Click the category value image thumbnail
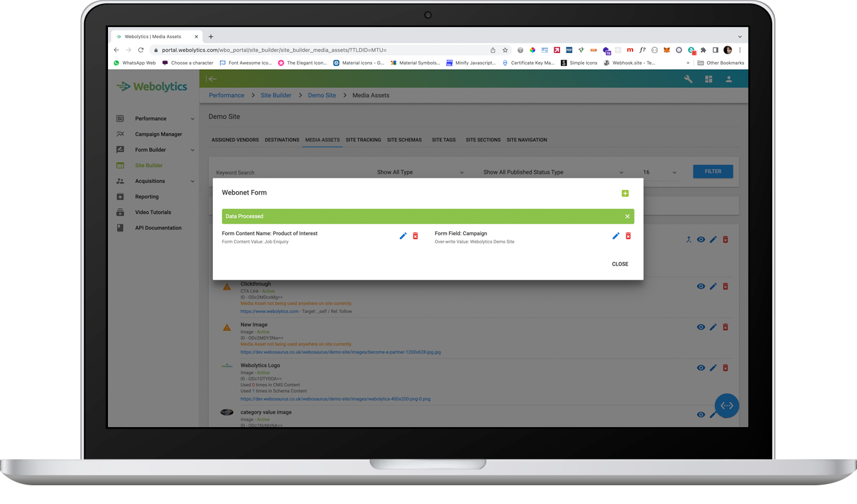 coord(226,412)
